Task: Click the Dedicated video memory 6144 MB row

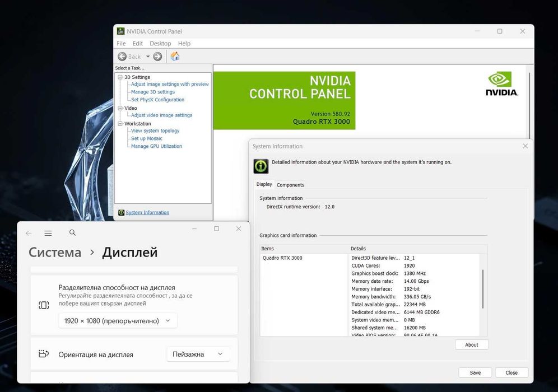Action: click(x=396, y=312)
